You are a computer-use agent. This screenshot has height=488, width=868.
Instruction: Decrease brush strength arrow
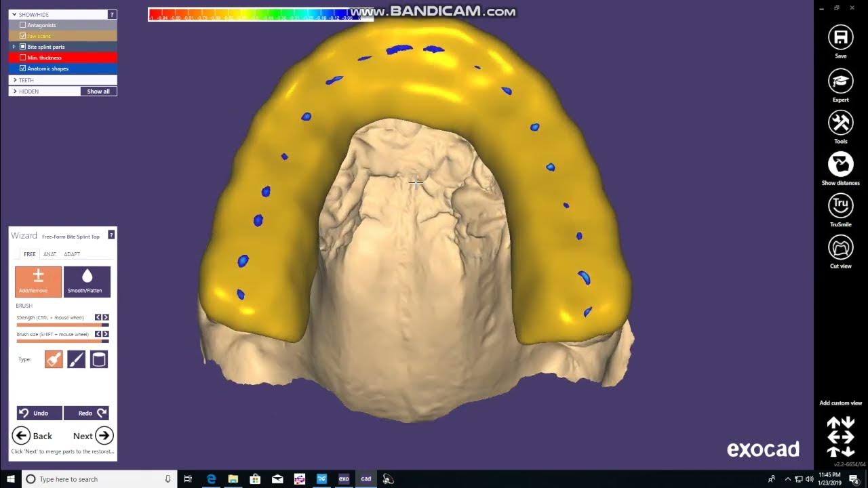click(x=98, y=317)
